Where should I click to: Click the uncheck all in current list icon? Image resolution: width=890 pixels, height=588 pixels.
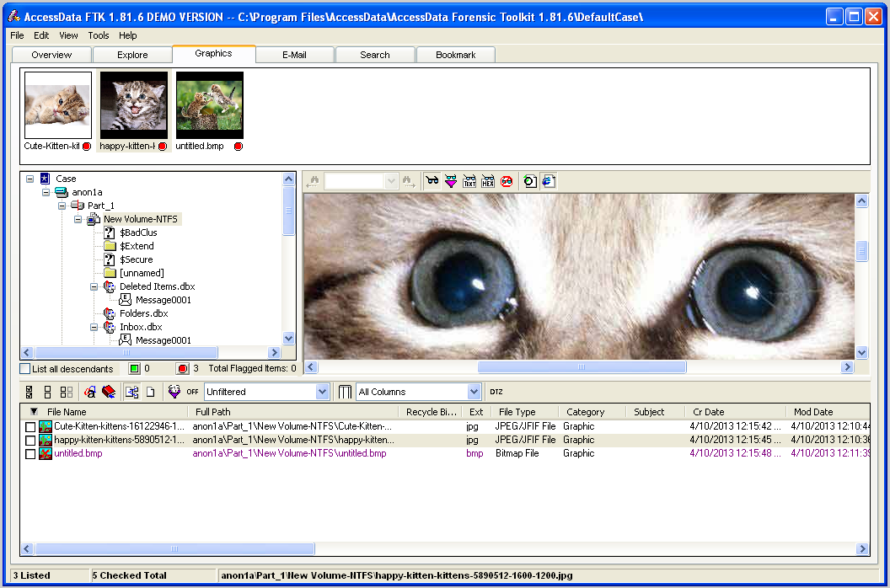pos(67,392)
